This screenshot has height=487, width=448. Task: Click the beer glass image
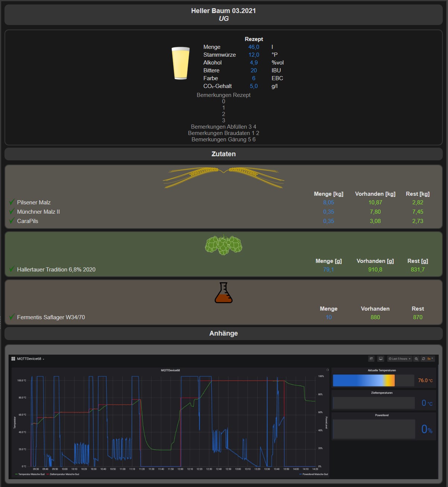click(180, 63)
